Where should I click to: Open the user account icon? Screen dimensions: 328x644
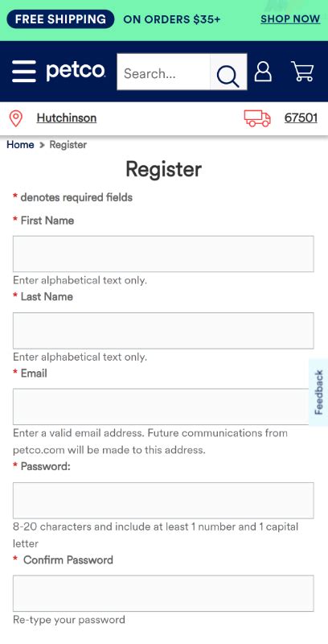point(263,71)
